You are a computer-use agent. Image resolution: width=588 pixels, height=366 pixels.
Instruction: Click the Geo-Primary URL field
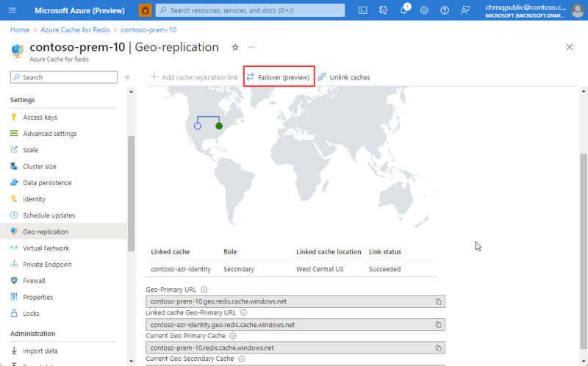[295, 301]
